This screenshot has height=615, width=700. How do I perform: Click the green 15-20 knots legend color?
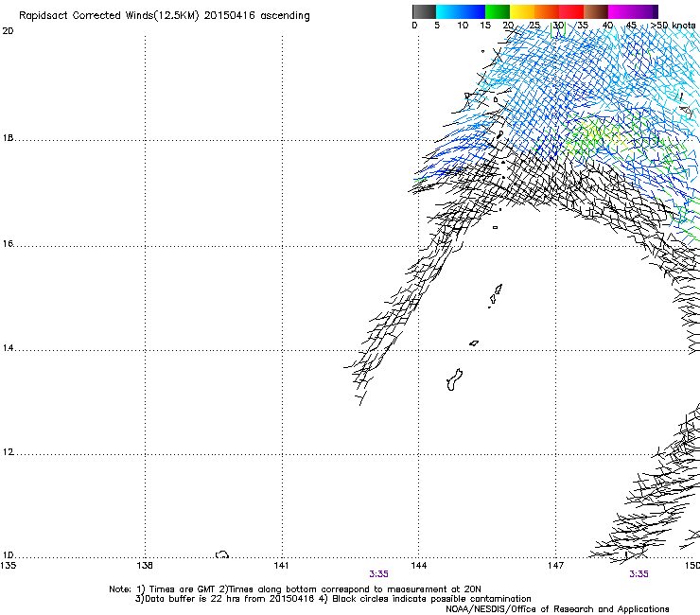(x=498, y=11)
